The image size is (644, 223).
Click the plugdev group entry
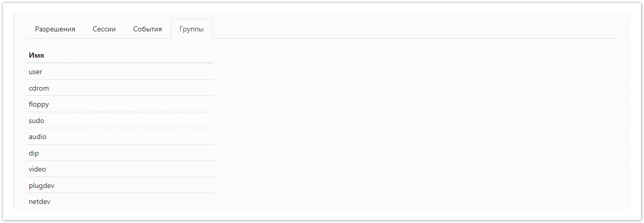coord(42,185)
